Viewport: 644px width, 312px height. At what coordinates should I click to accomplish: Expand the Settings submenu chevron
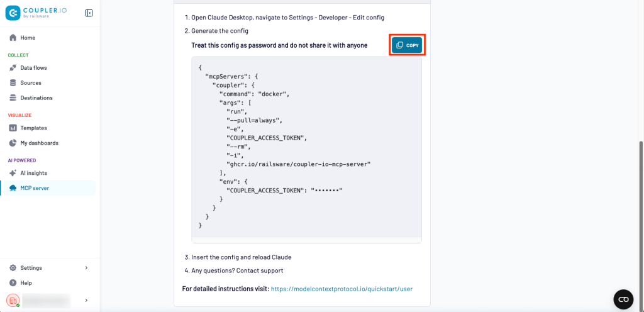[86, 268]
